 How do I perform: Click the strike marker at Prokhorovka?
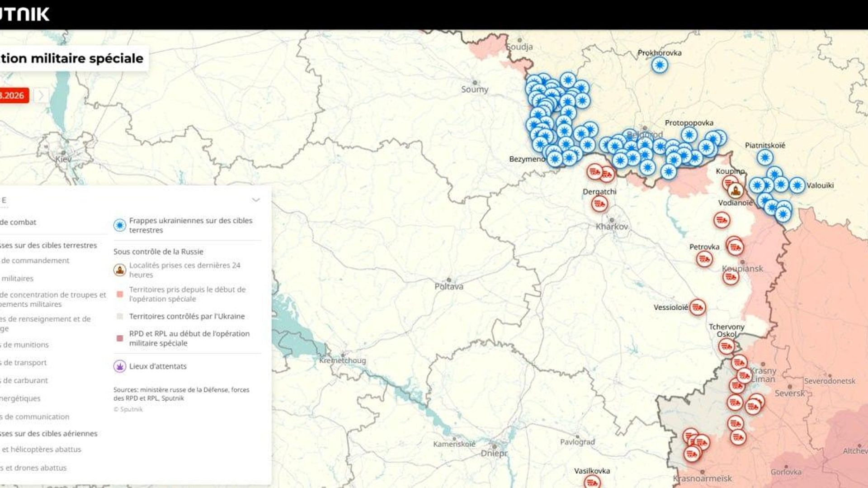pos(660,65)
